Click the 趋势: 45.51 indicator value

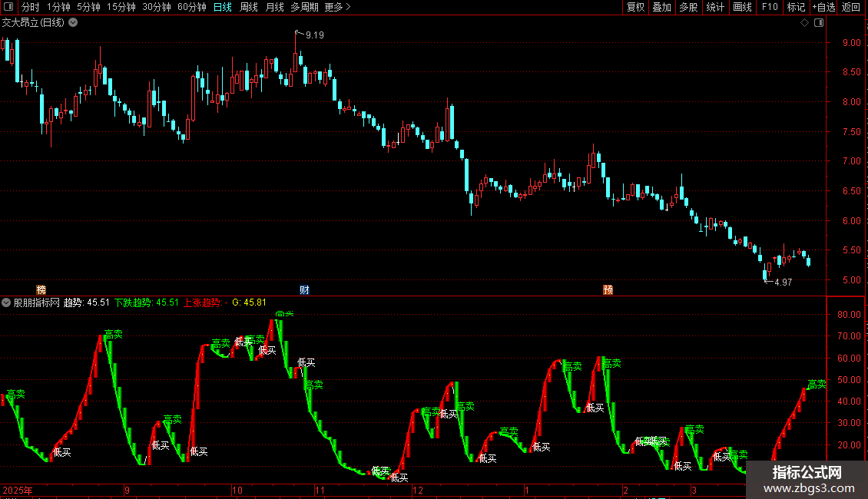click(x=86, y=302)
